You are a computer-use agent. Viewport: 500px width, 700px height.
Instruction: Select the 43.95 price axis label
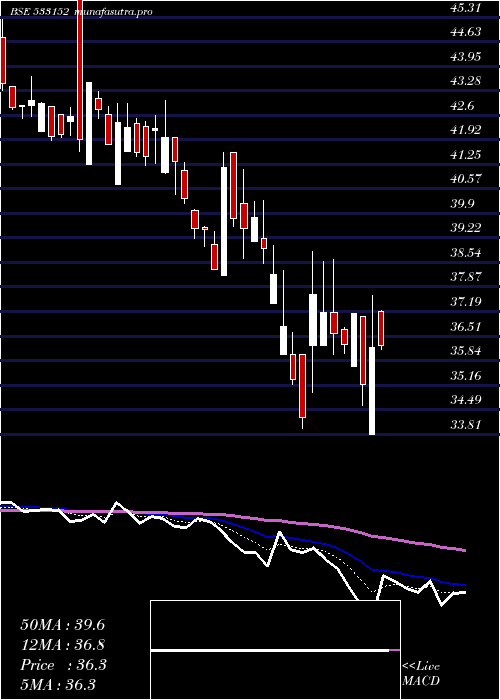pyautogui.click(x=466, y=57)
